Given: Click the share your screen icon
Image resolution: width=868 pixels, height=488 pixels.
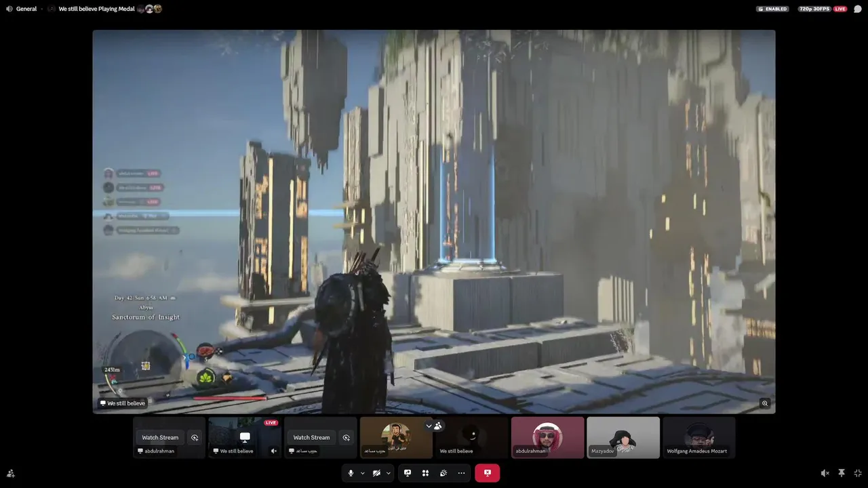Looking at the screenshot, I should pyautogui.click(x=408, y=473).
